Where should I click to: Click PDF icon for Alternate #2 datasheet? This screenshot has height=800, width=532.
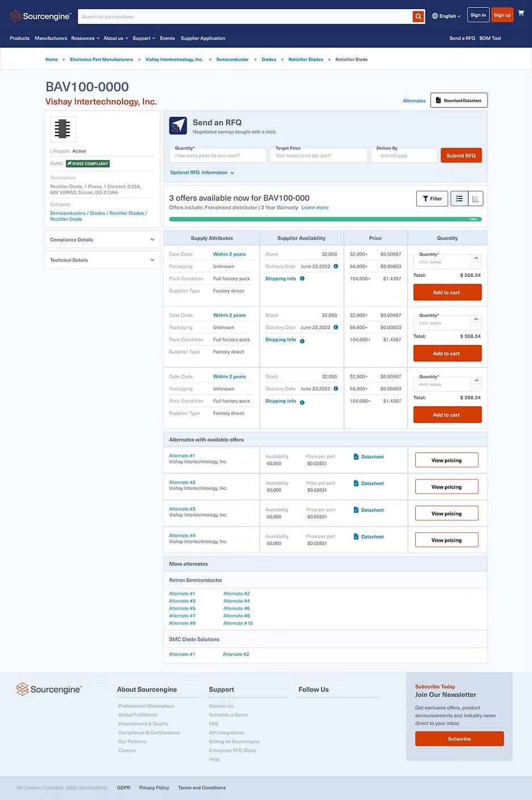[356, 483]
